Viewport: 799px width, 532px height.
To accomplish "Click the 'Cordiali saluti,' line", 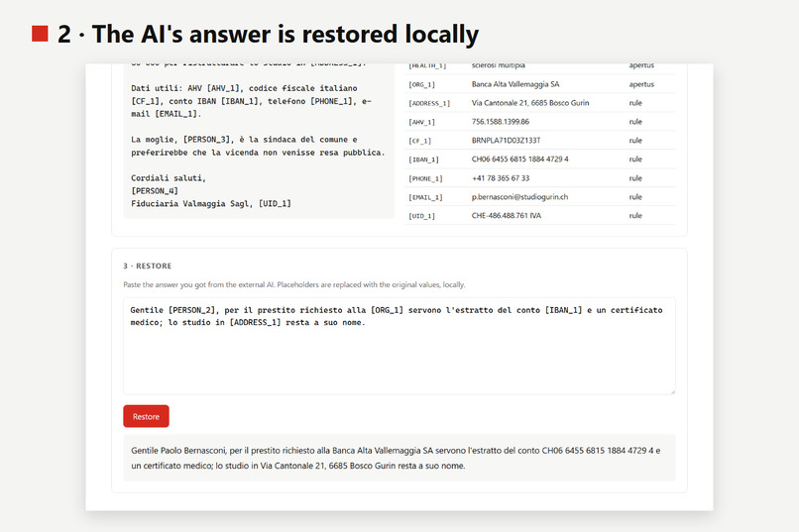I will (169, 178).
